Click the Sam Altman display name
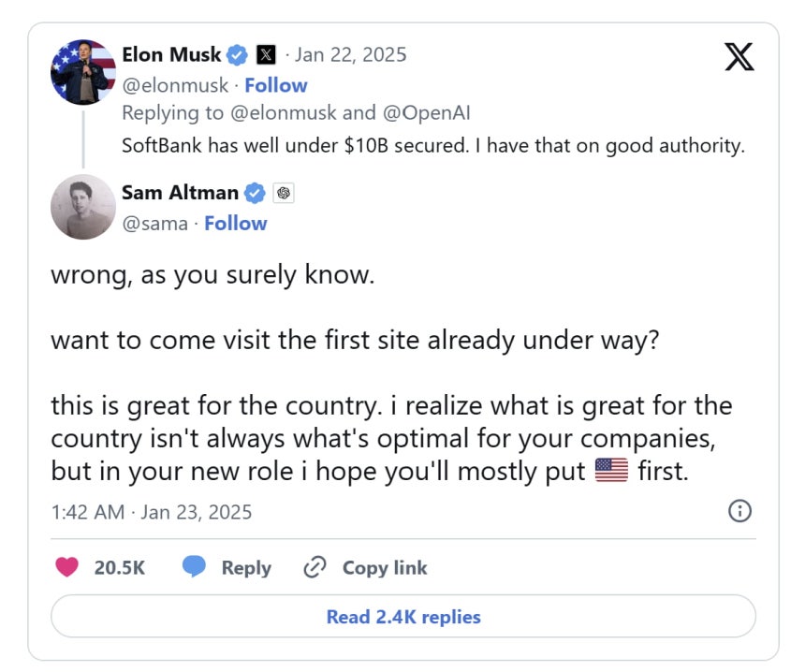The image size is (805, 672). click(x=181, y=193)
